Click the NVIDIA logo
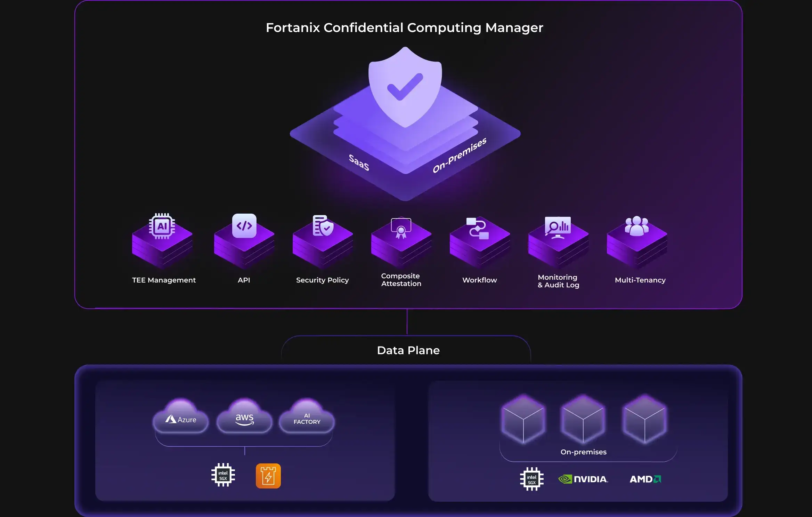 pos(583,479)
